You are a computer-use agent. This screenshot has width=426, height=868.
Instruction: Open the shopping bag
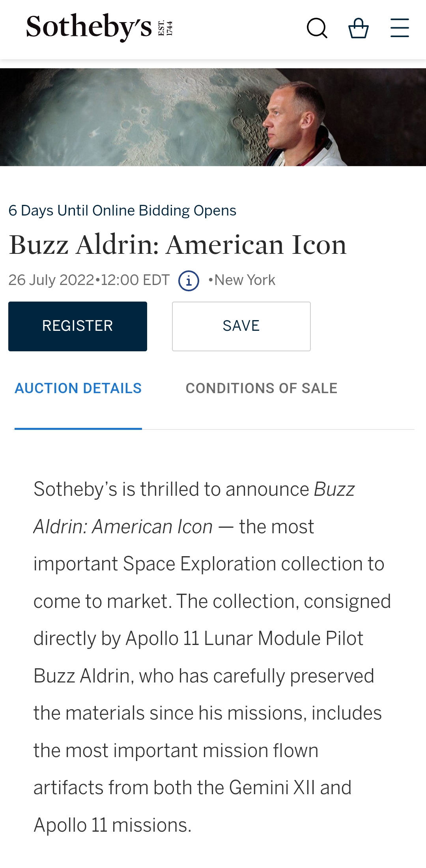point(358,28)
